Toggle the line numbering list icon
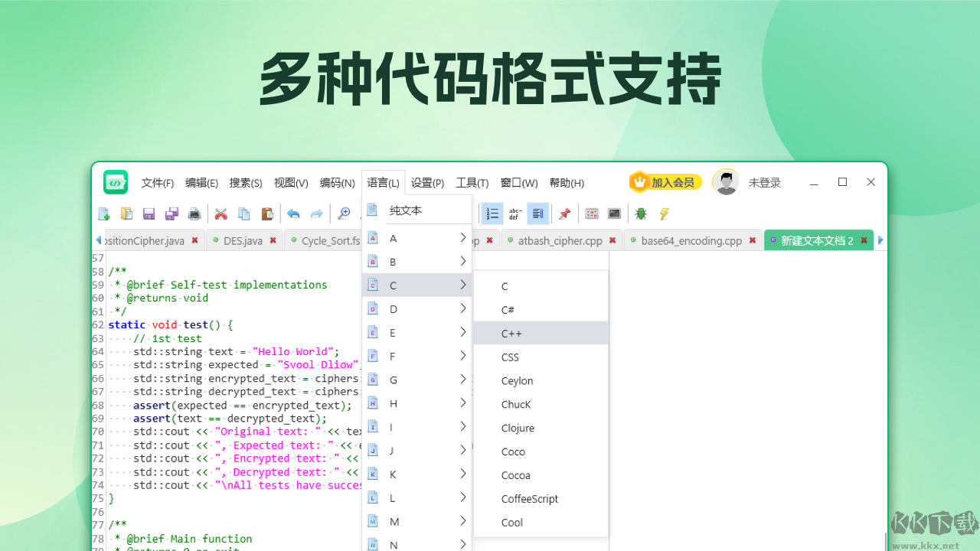This screenshot has height=551, width=980. [x=493, y=214]
